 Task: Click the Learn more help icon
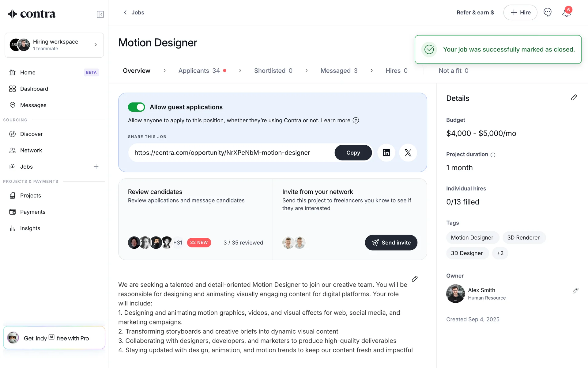coord(356,121)
